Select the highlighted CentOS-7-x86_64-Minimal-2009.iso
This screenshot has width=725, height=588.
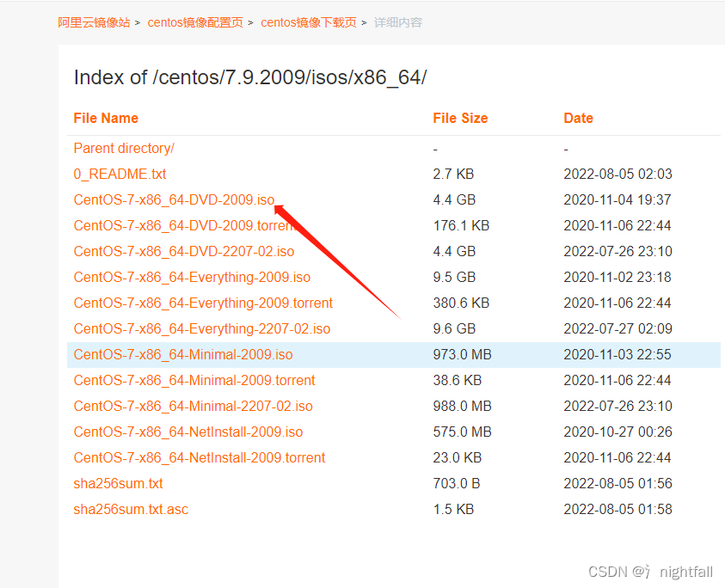[182, 354]
